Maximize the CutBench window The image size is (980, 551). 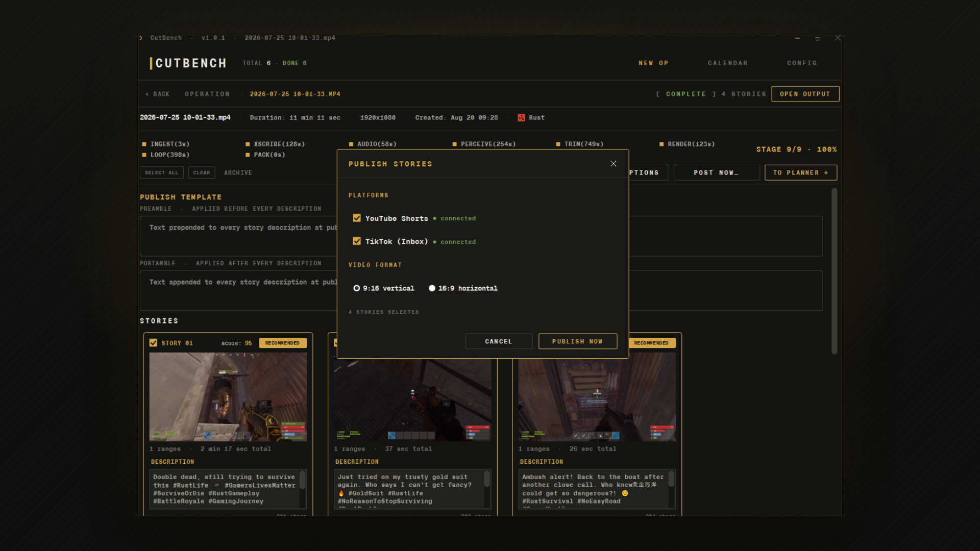[817, 38]
